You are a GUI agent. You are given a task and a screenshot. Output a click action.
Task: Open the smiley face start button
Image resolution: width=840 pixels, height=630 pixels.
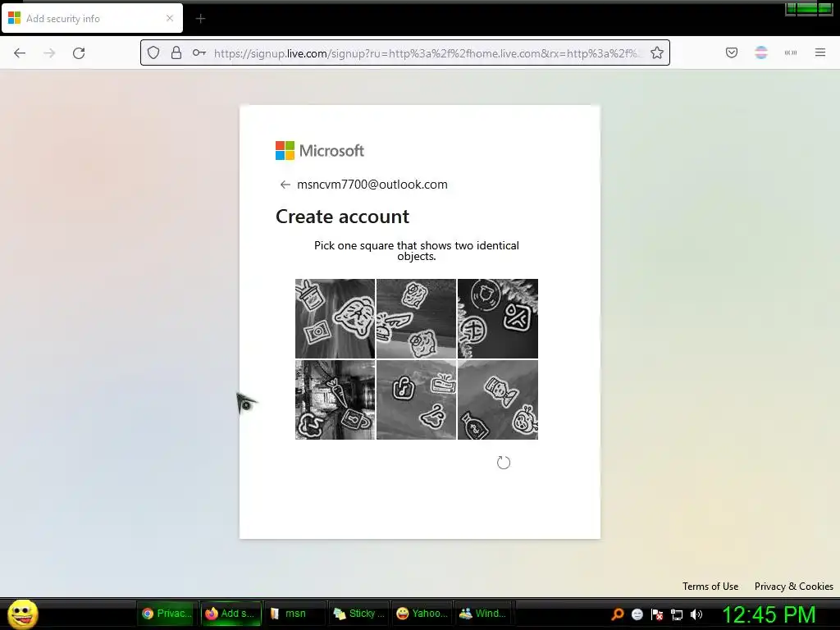click(22, 614)
